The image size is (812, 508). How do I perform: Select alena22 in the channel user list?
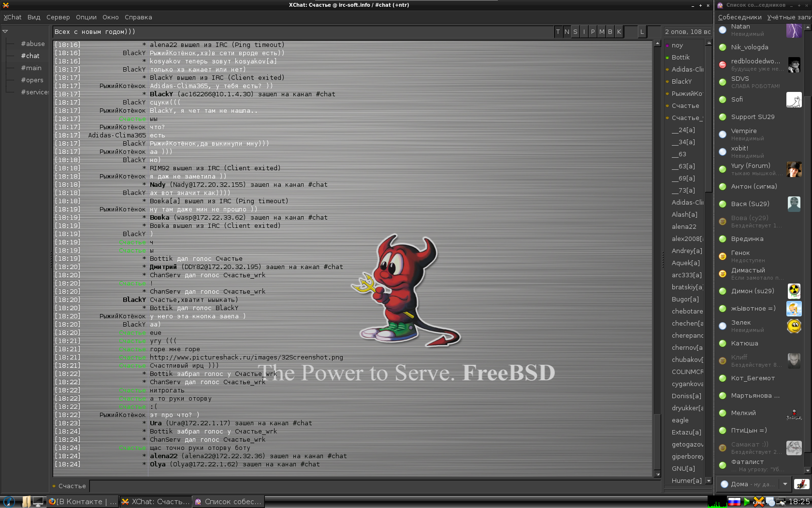coord(684,227)
